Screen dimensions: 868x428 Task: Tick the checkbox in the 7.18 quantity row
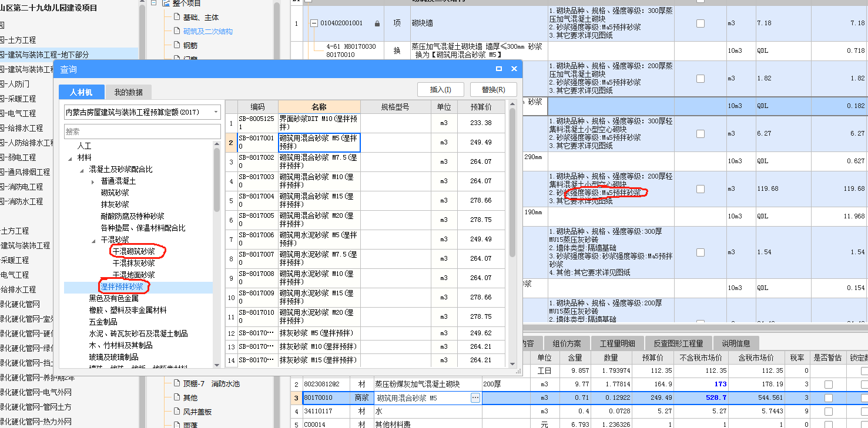(700, 23)
